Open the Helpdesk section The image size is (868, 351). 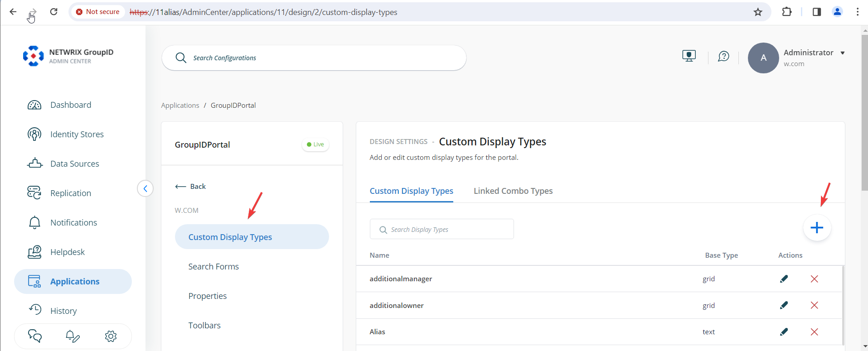tap(56, 252)
